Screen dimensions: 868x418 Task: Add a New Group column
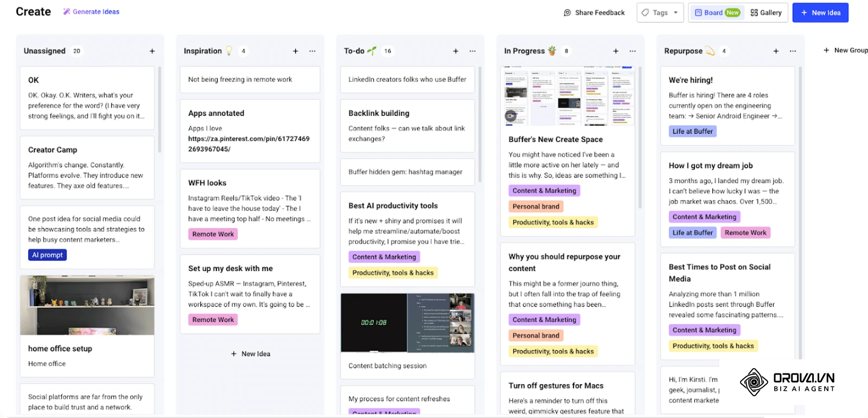tap(845, 50)
